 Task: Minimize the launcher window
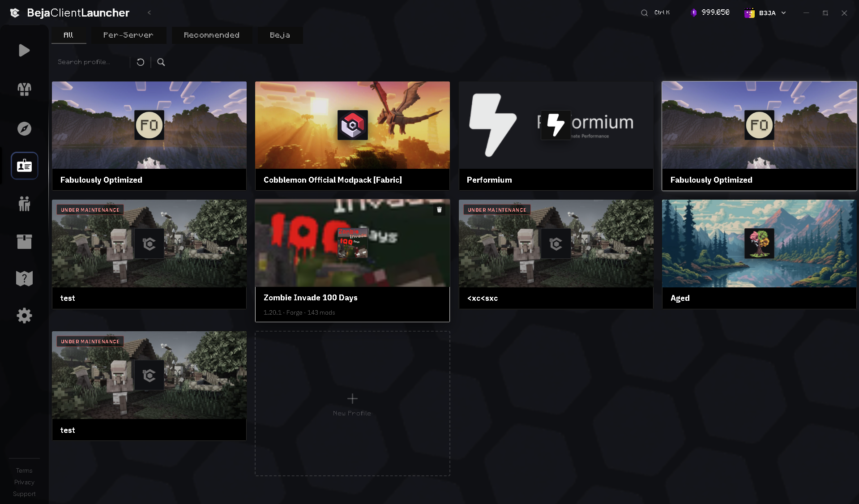[x=806, y=13]
